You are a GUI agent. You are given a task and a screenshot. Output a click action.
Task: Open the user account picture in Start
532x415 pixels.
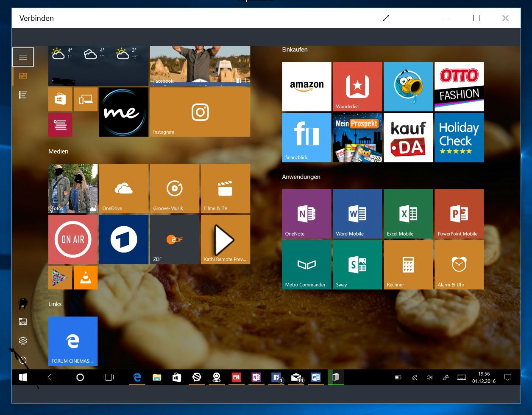click(23, 303)
